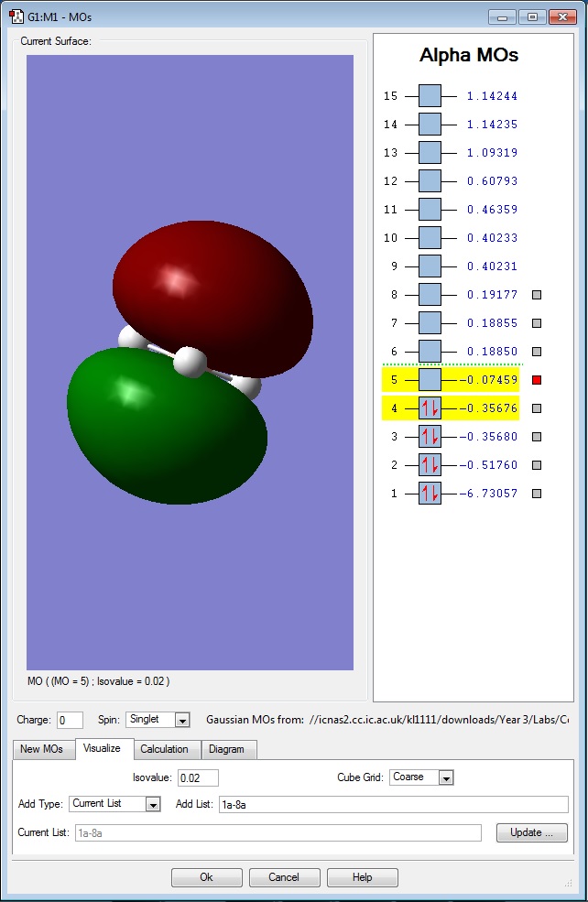Switch to the Diagram tab

coord(227,749)
